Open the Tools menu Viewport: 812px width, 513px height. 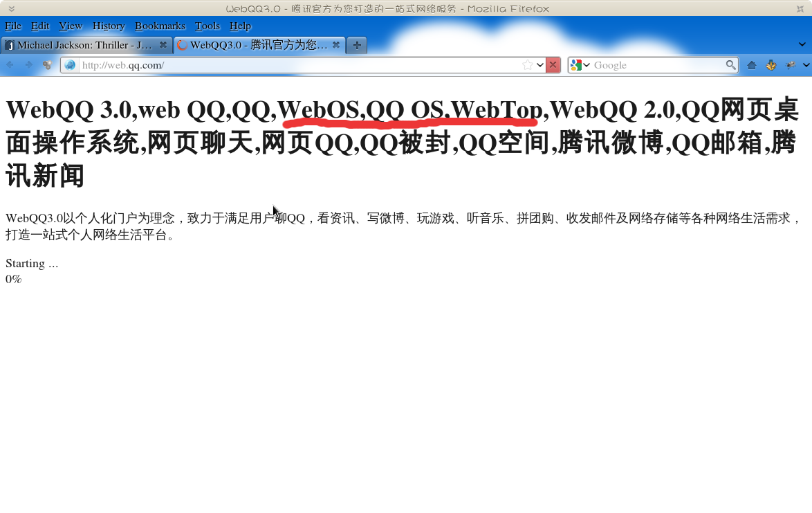point(207,26)
